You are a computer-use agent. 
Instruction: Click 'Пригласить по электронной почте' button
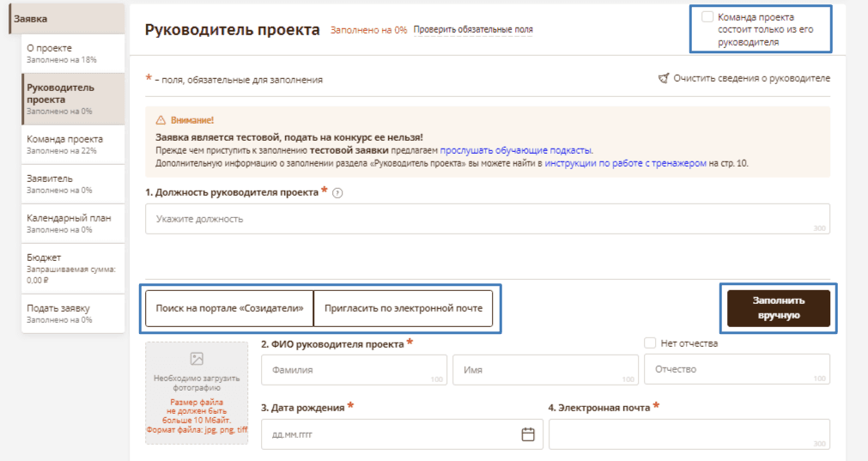[x=403, y=308]
